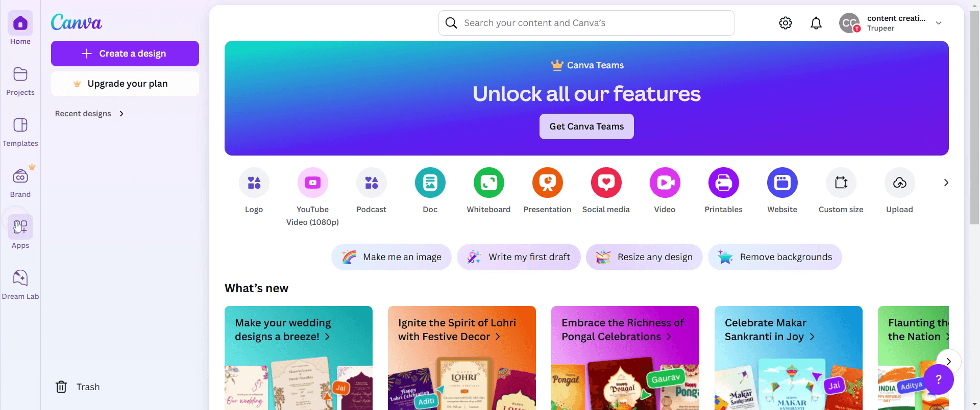Expand the account switcher dropdown arrow
The height and width of the screenshot is (410, 980).
pyautogui.click(x=938, y=23)
